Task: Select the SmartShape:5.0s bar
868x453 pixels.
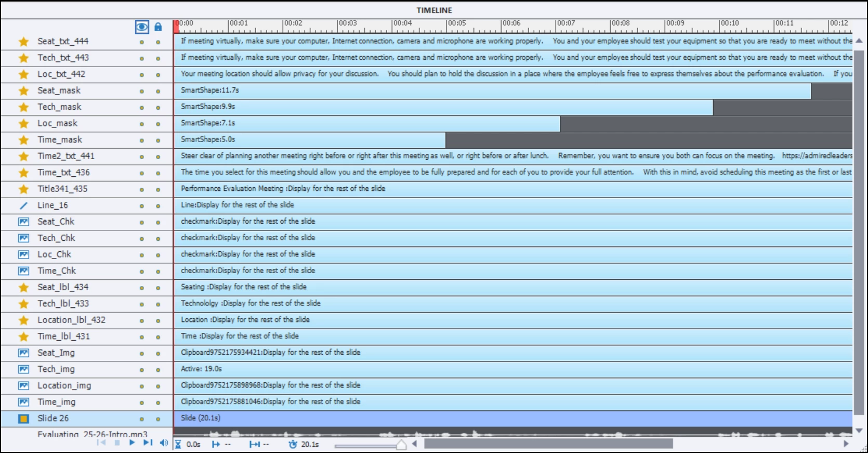Action: [310, 139]
